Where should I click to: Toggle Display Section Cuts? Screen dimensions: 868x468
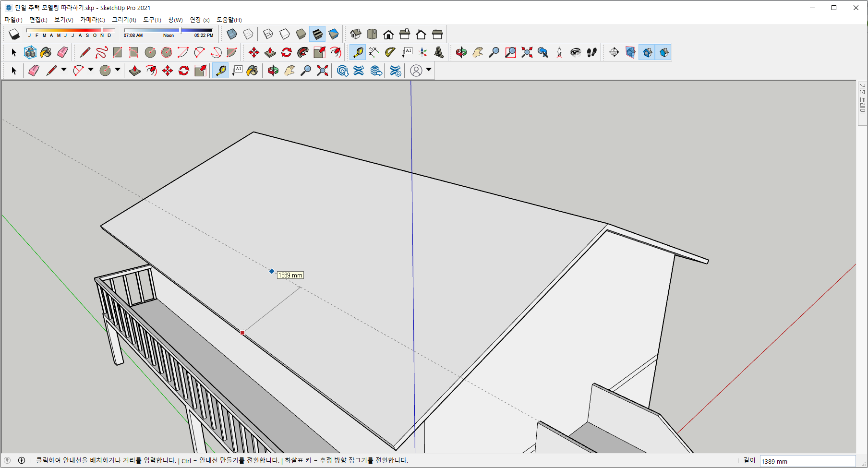[x=647, y=52]
